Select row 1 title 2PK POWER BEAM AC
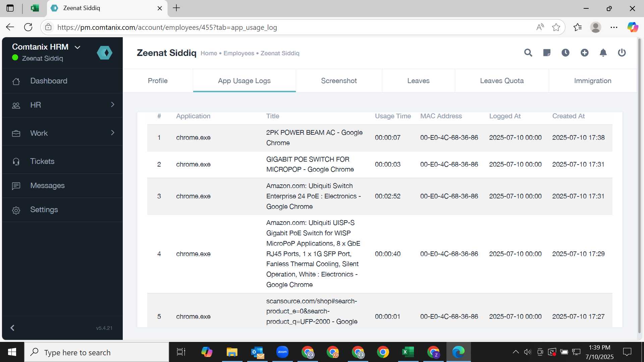Image resolution: width=644 pixels, height=362 pixels. (314, 137)
